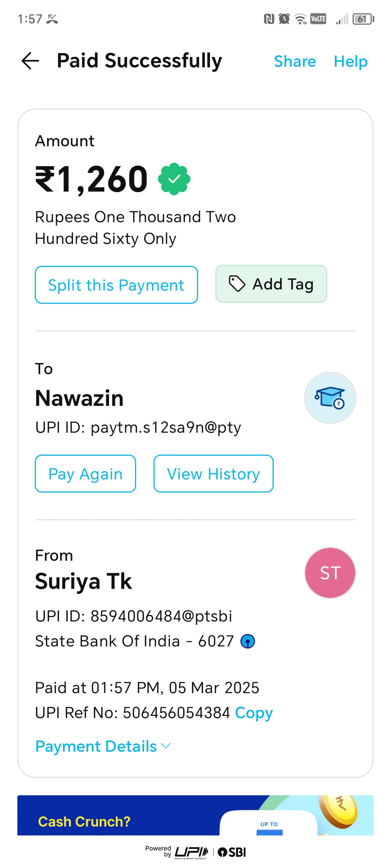Tap the SBI logo in footer
Viewport: 391px width, 868px height.
232,852
